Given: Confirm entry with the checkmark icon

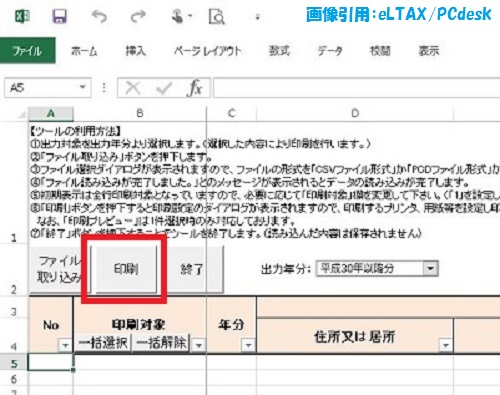Looking at the screenshot, I should click(163, 88).
